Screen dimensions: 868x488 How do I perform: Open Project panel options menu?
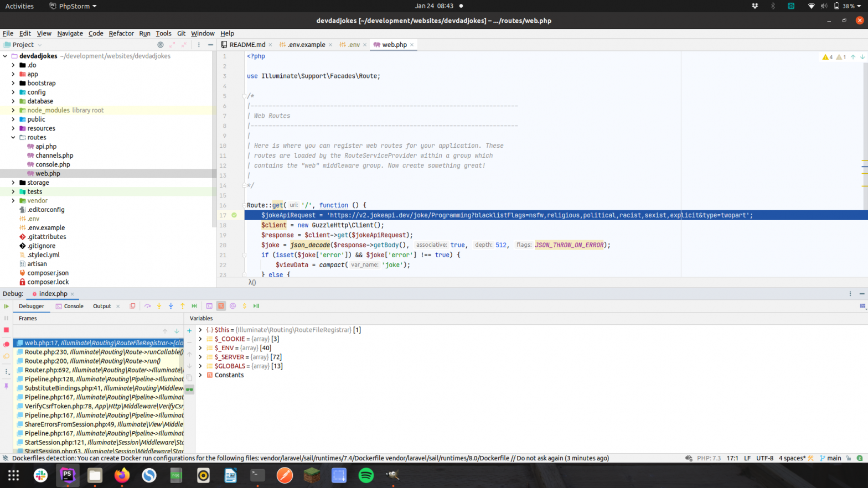tap(199, 45)
